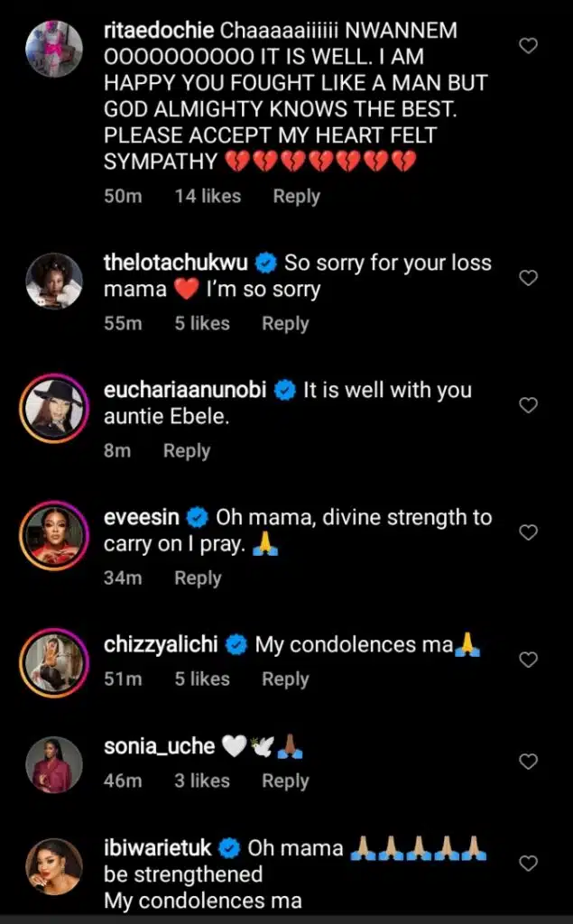Image resolution: width=573 pixels, height=924 pixels.
Task: Reply to thelotachukwu's comment
Action: coord(285,323)
